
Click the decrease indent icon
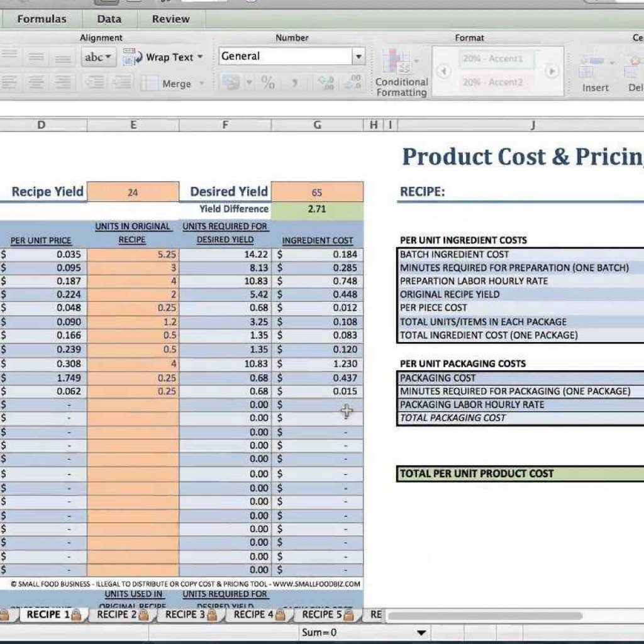click(x=95, y=82)
